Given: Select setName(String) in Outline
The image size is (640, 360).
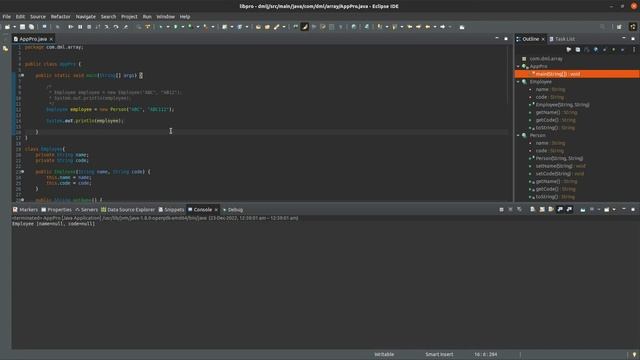Looking at the screenshot, I should click(560, 166).
